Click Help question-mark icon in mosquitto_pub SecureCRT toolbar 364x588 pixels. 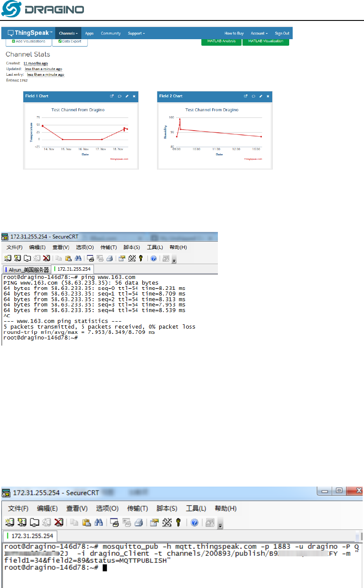[194, 522]
